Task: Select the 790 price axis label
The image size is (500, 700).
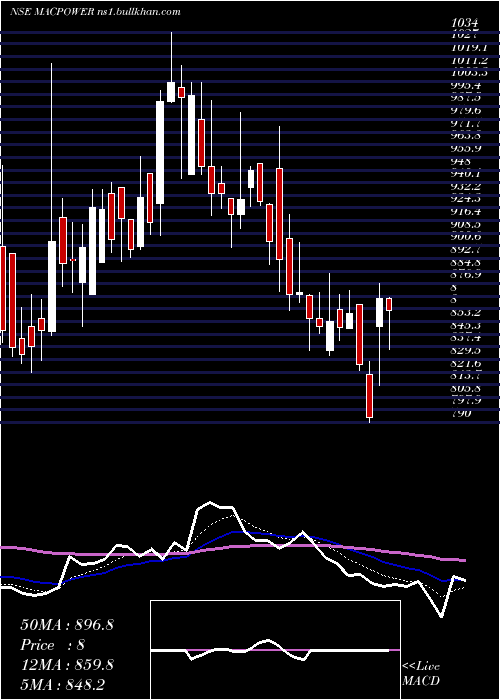Action: (462, 413)
